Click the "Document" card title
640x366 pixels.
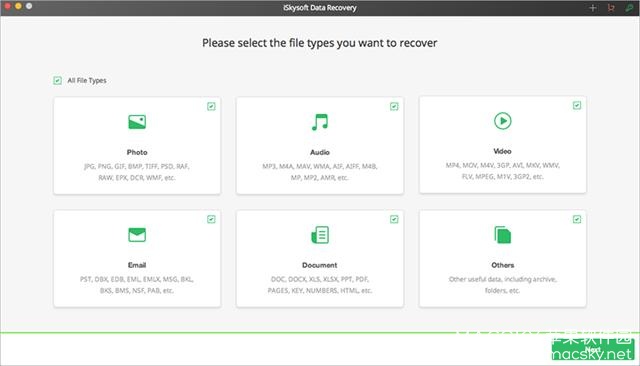(320, 265)
